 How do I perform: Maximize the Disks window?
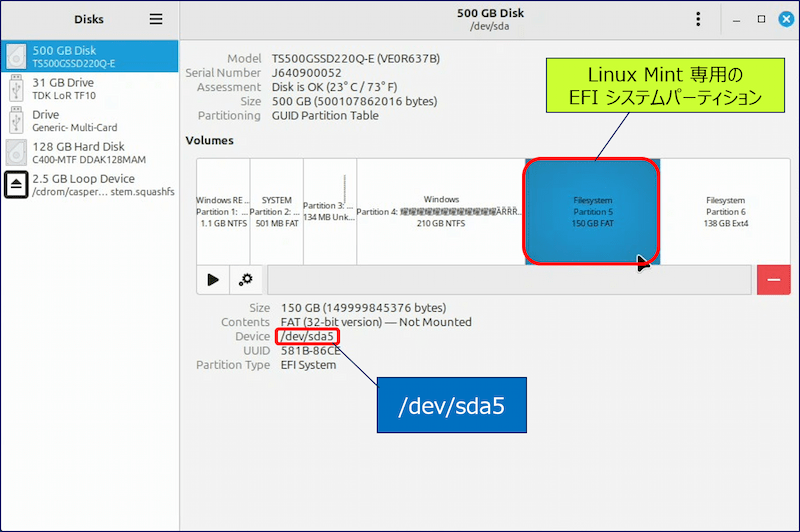pos(761,19)
